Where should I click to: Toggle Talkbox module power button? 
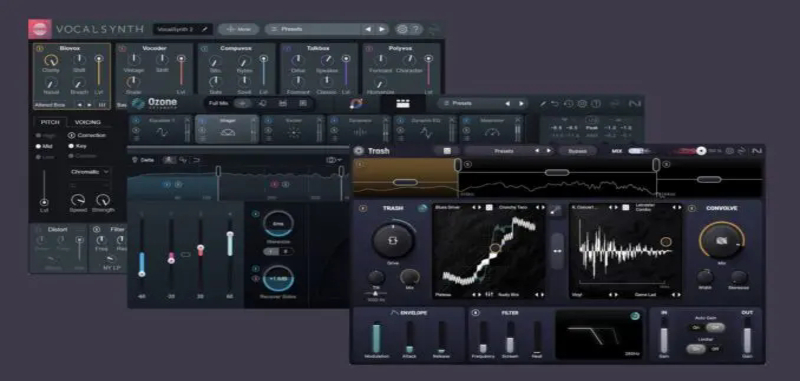click(x=288, y=48)
